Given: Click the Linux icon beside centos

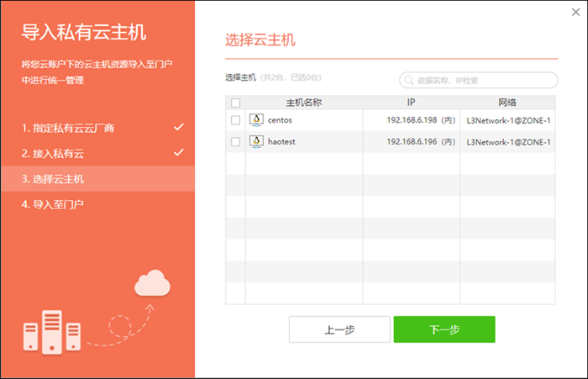Looking at the screenshot, I should (257, 120).
